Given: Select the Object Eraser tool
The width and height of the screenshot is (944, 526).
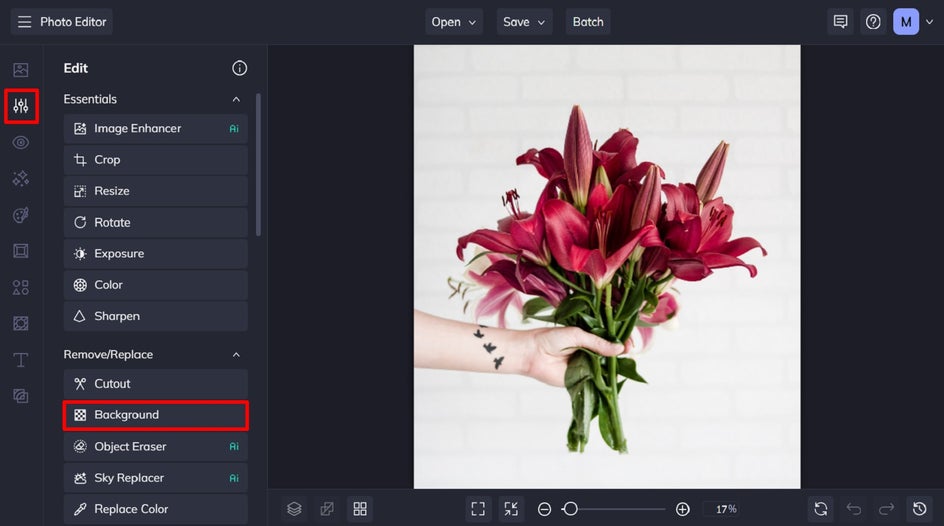Looking at the screenshot, I should [x=155, y=447].
